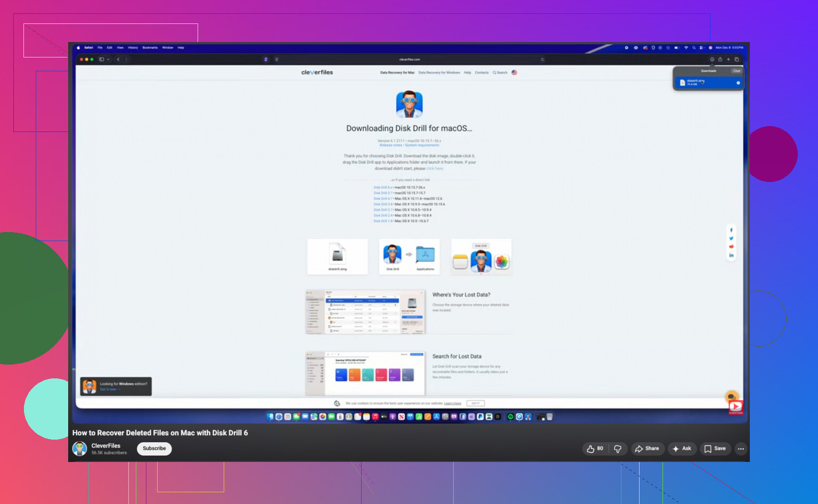The height and width of the screenshot is (504, 818).
Task: Reload the cleverfiles page
Action: (542, 59)
